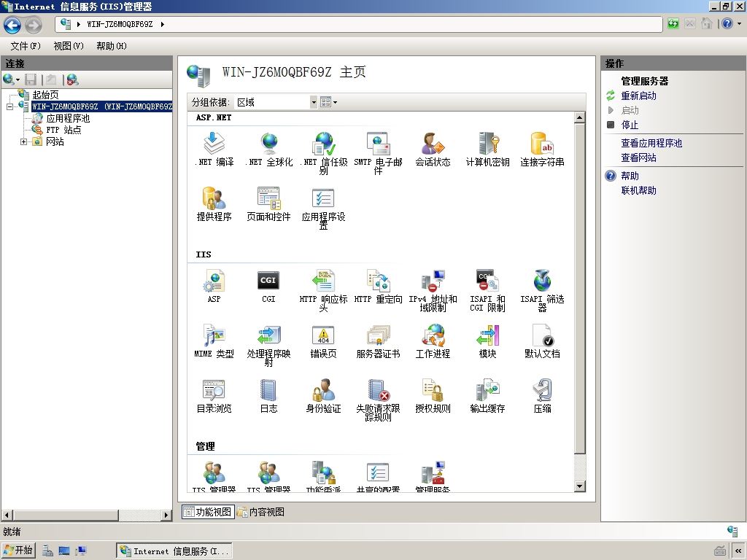Open 服务器证书 feature

[x=379, y=341]
